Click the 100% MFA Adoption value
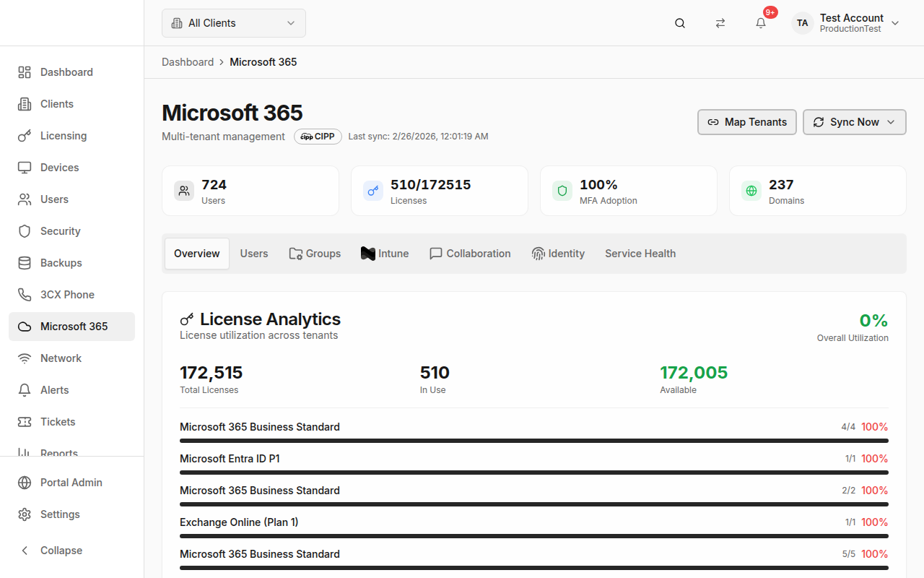Viewport: 924px width, 578px height. click(x=598, y=185)
